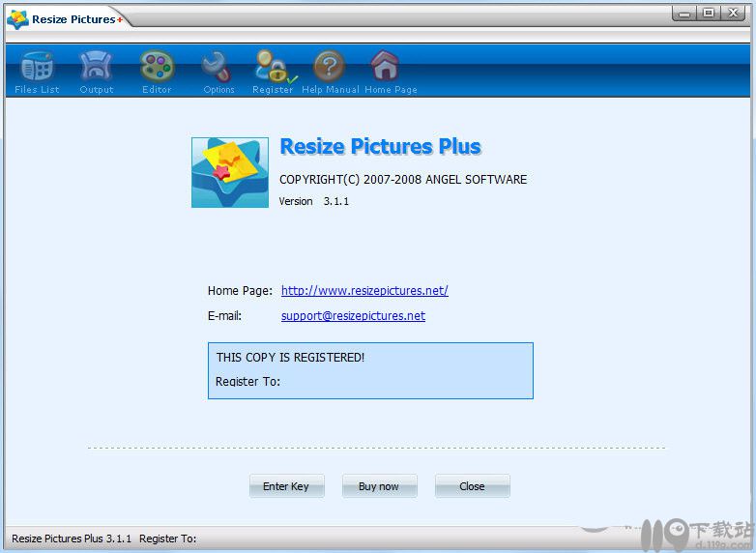
Task: Click the 'Register To:' label in box
Action: pos(247,381)
